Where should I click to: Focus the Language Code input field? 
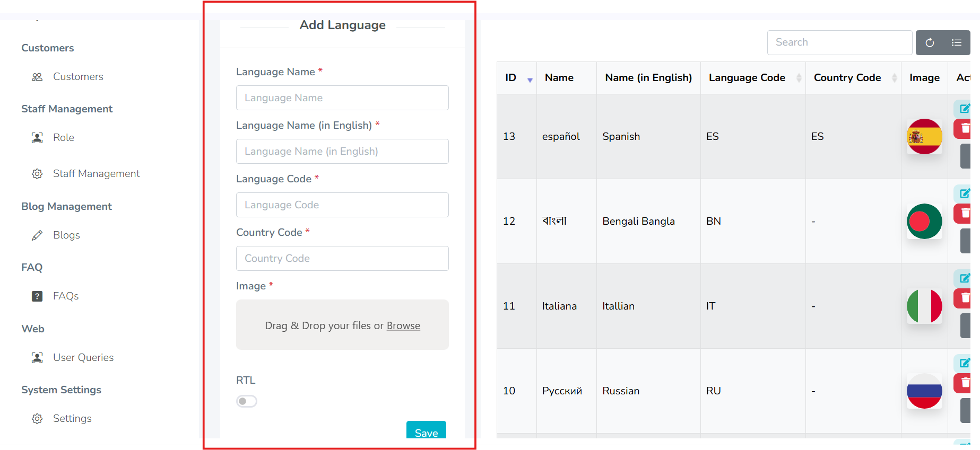(342, 205)
